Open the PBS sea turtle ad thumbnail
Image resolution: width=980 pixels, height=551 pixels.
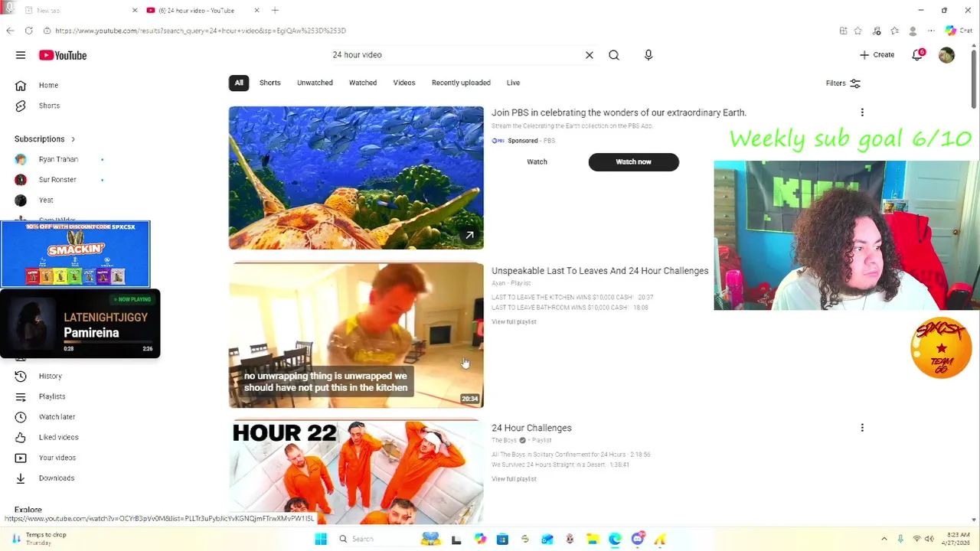coord(356,178)
